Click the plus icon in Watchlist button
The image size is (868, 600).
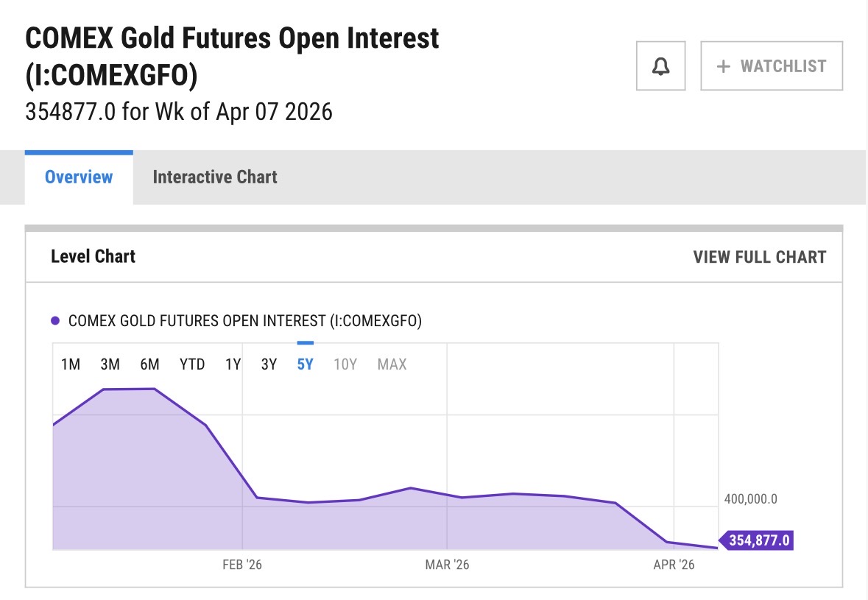point(724,66)
